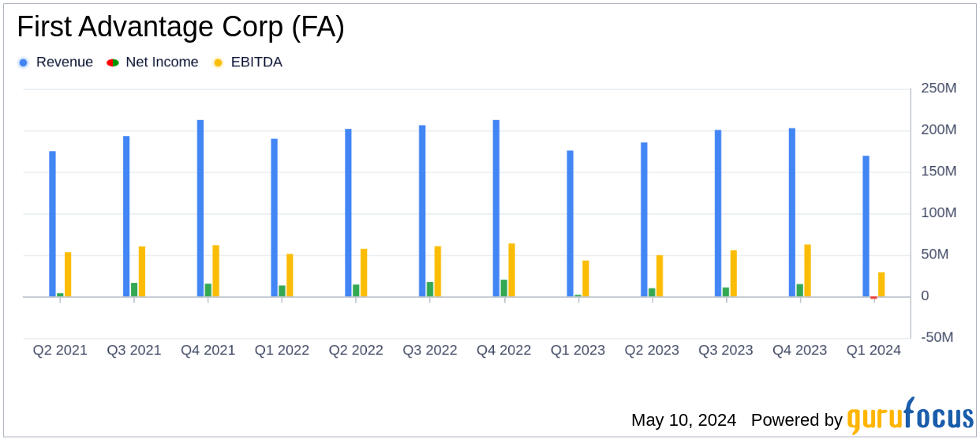
Task: Click the Q2 2021 EBITDA bar
Action: point(68,274)
